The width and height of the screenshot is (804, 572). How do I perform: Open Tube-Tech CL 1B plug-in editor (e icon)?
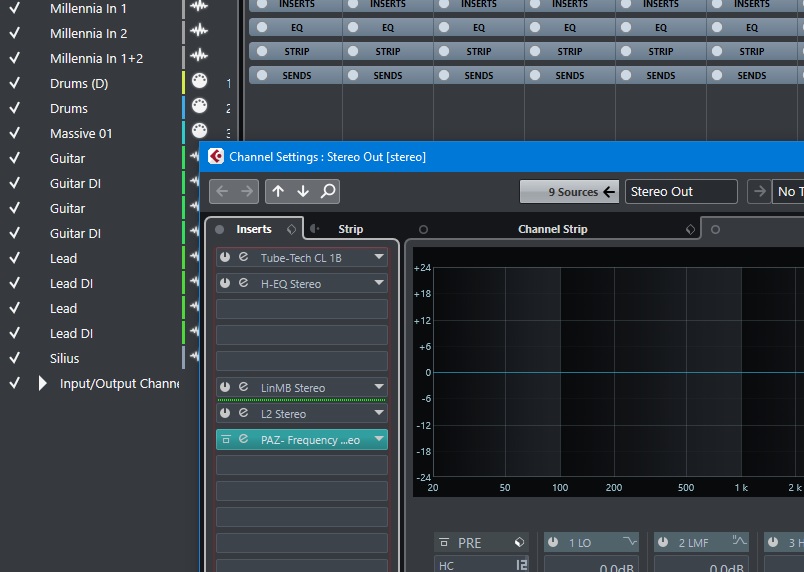click(244, 257)
